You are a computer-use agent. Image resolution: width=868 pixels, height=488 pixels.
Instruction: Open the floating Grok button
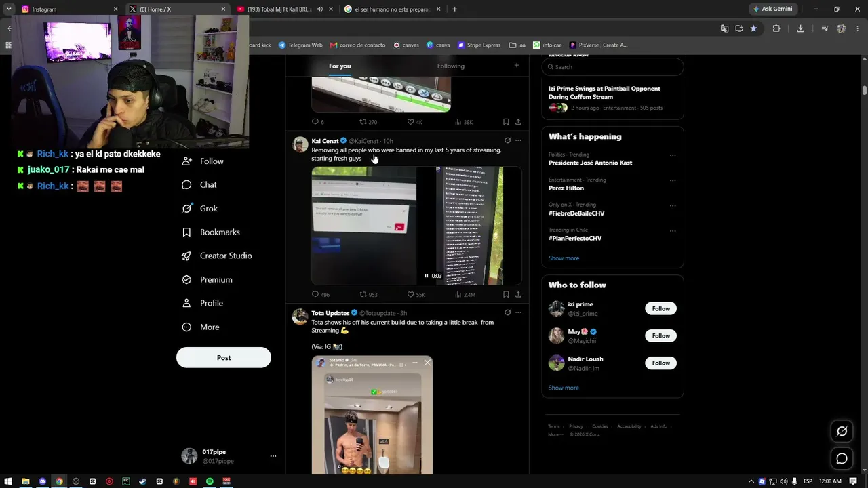click(842, 431)
